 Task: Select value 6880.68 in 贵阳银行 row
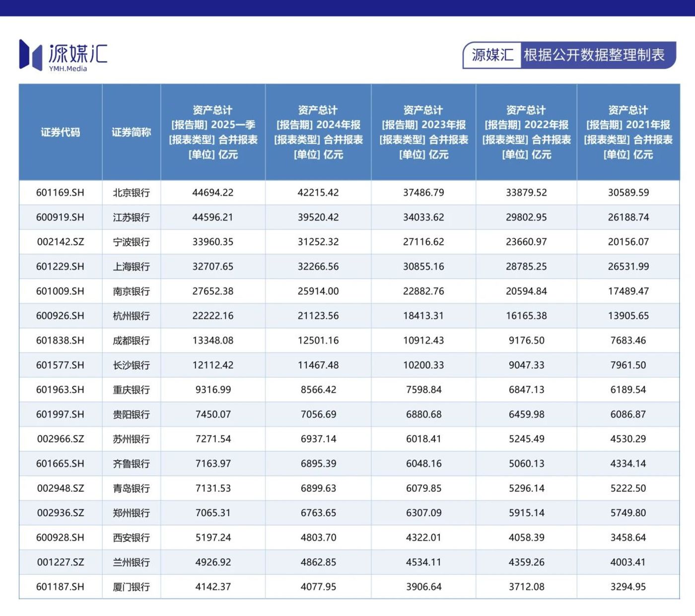pyautogui.click(x=423, y=414)
